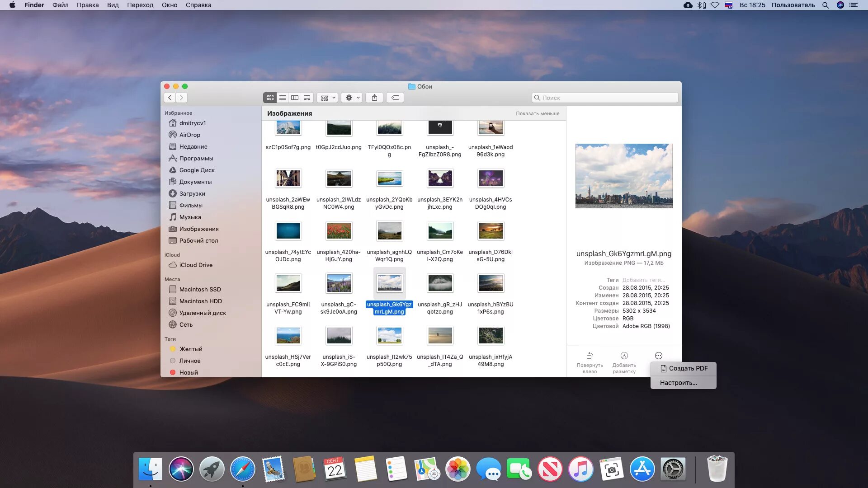Open Документы in the sidebar

[x=195, y=182]
